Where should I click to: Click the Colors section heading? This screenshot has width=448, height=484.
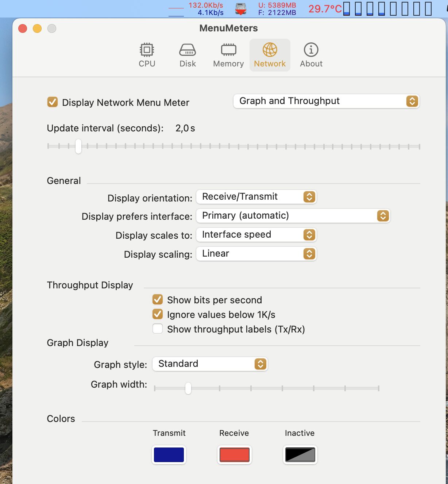click(x=61, y=419)
